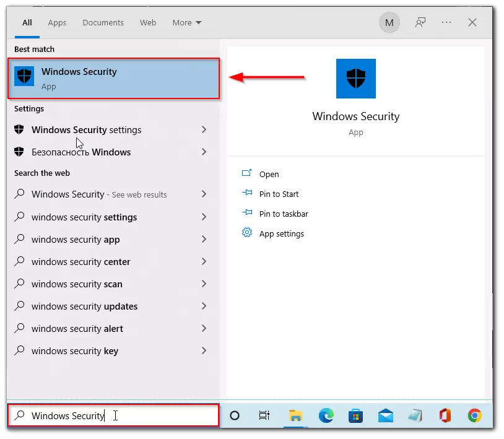Expand arrow for windows security center

tap(204, 261)
